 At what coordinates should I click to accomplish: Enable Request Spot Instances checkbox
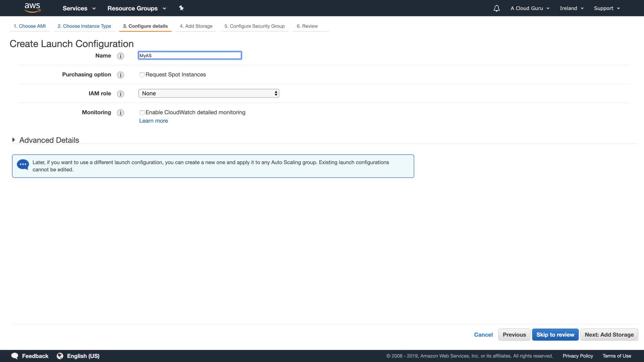pos(142,75)
